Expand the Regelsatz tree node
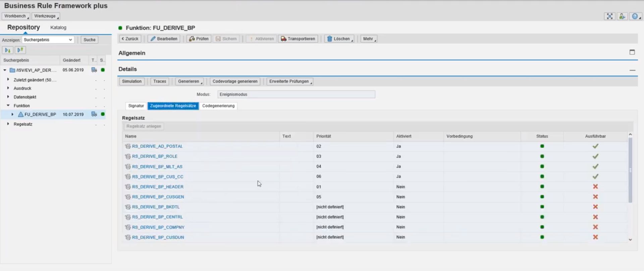 point(8,124)
